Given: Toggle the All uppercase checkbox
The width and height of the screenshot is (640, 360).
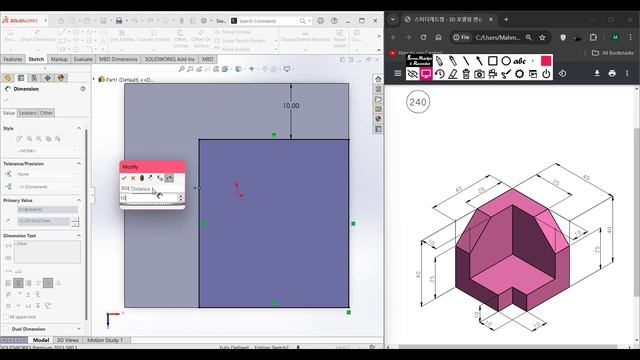Looking at the screenshot, I should (6, 317).
